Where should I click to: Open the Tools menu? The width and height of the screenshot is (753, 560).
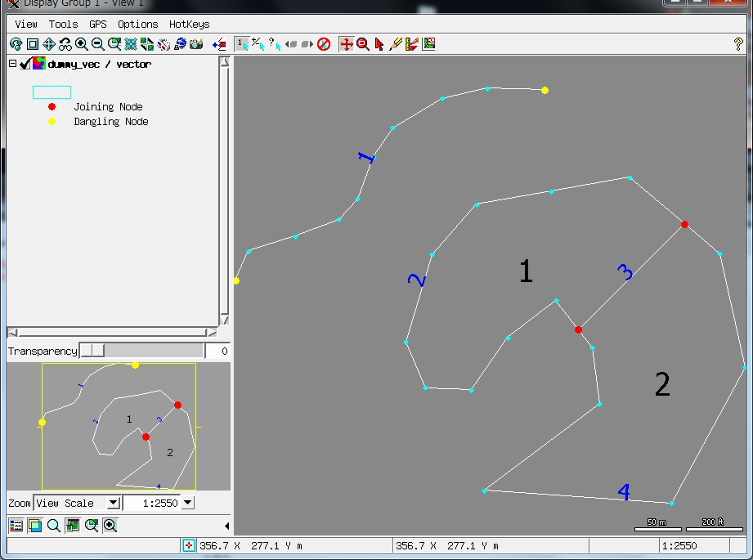click(x=63, y=25)
